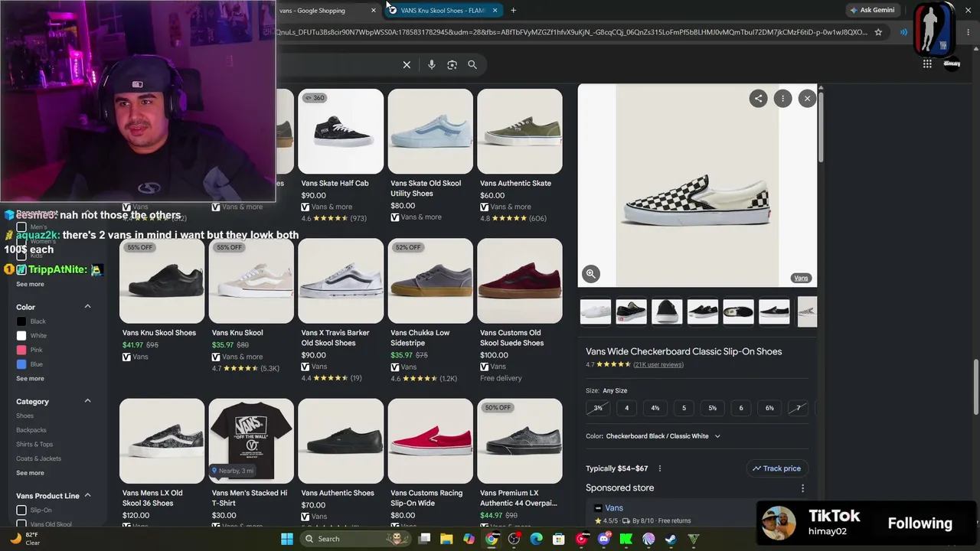Share the checkerboard slip-on product
The height and width of the screenshot is (551, 980).
click(x=758, y=98)
